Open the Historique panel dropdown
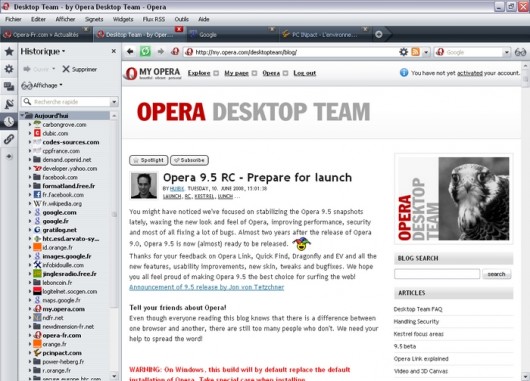Viewport: 530px width, 381px height. pyautogui.click(x=64, y=51)
